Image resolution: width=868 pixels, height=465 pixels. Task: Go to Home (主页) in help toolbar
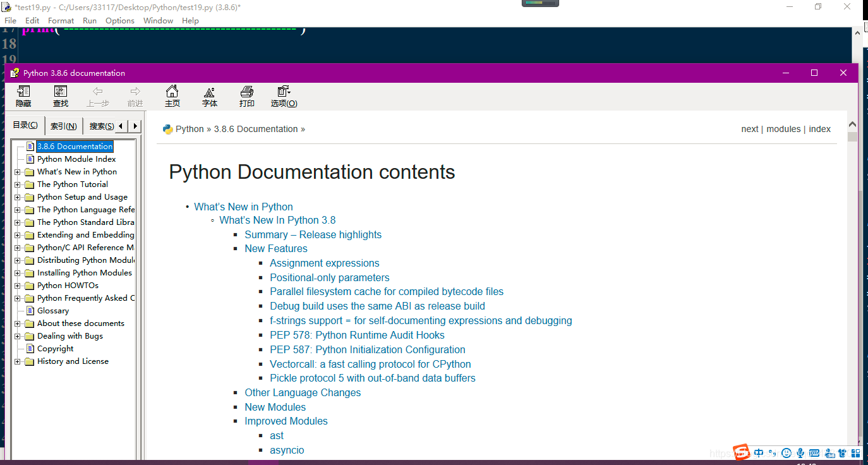(x=172, y=92)
